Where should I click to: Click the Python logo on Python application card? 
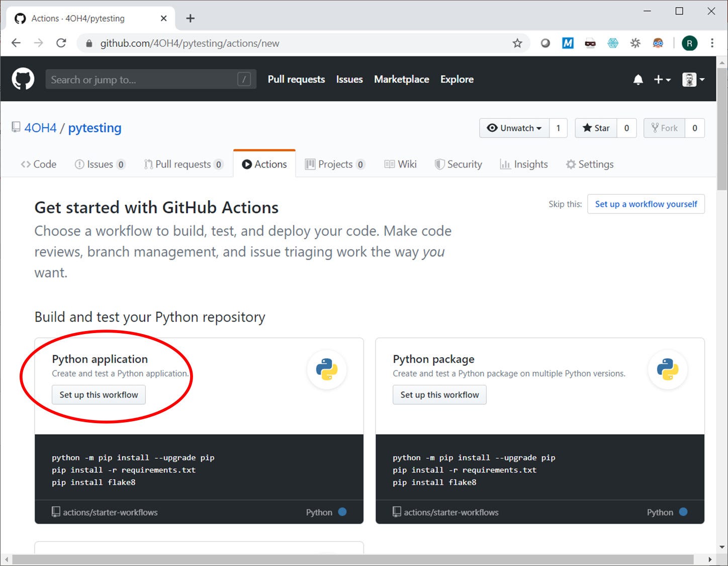[x=327, y=369]
